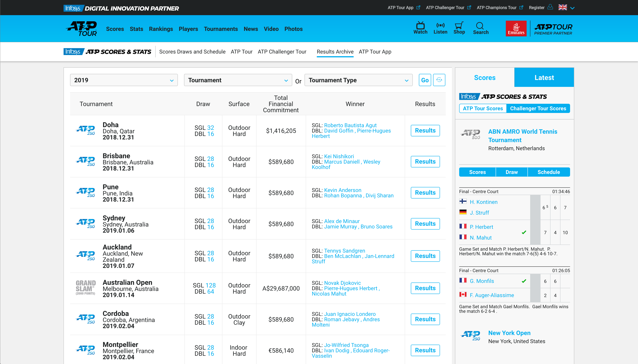
Task: Click ATP 250 badge for Pune
Action: 85,193
